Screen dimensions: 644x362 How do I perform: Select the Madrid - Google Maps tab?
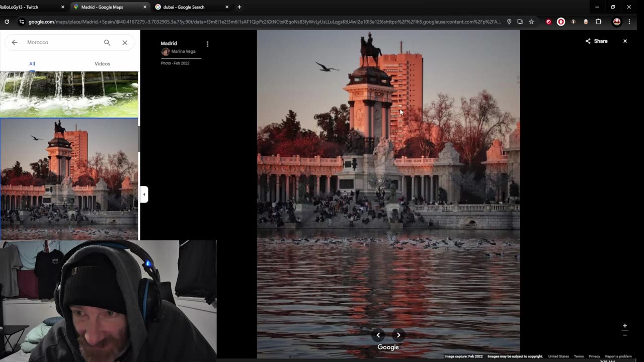point(110,7)
